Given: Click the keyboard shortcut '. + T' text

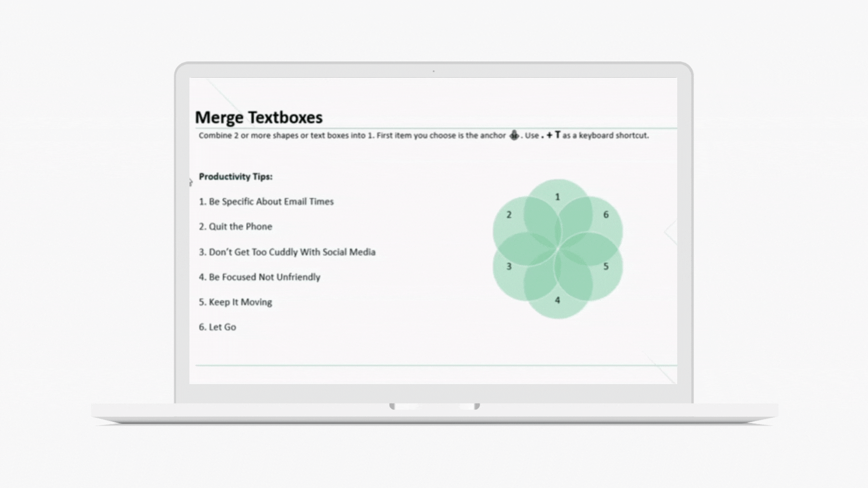Looking at the screenshot, I should 551,135.
